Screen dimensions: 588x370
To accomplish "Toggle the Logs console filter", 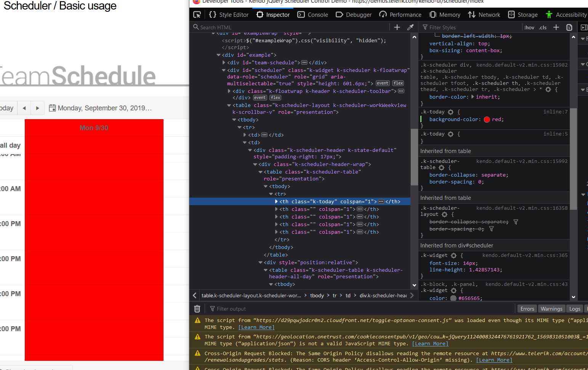I will tap(575, 309).
